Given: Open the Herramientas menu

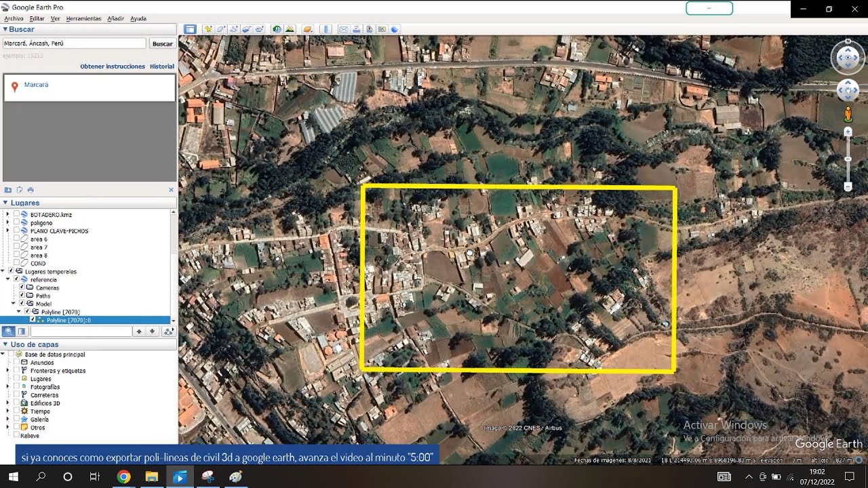Looking at the screenshot, I should [x=83, y=18].
